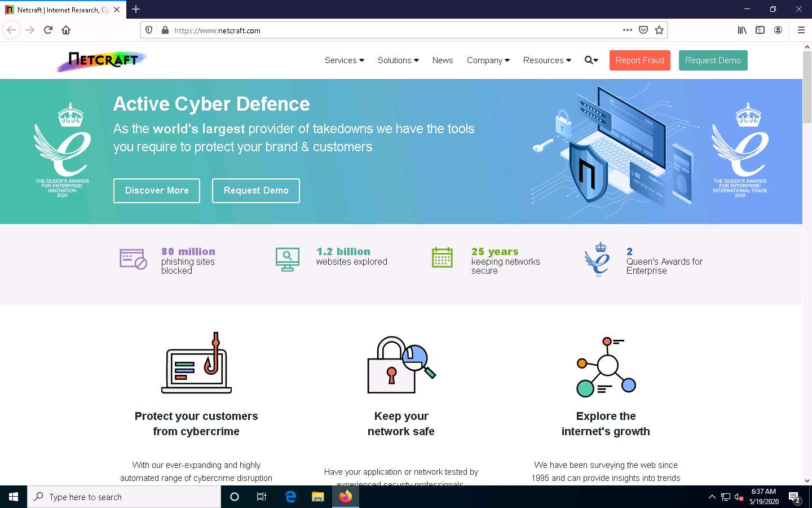
Task: Click the 'Queen's Awards for Enterprise' text
Action: (664, 266)
